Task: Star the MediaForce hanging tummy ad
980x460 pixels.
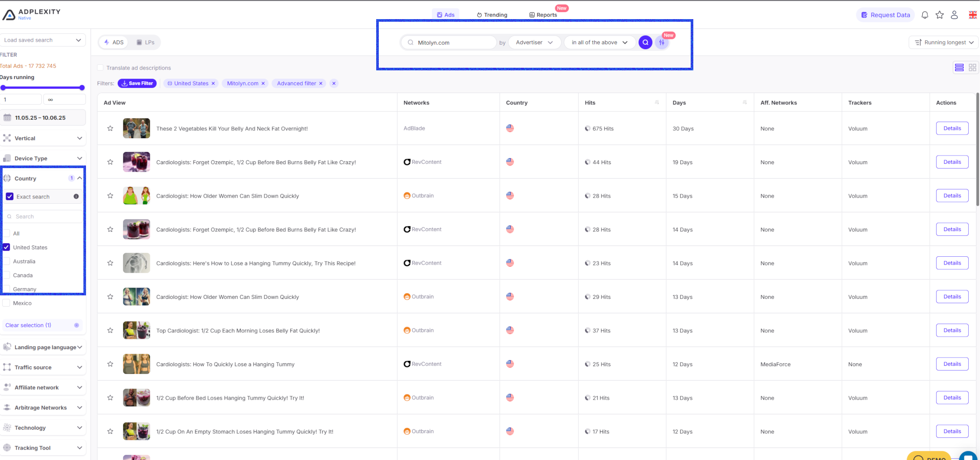Action: (x=110, y=364)
